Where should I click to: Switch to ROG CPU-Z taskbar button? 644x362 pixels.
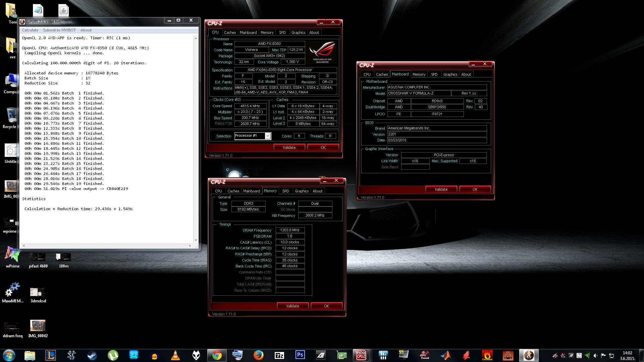pos(361,355)
